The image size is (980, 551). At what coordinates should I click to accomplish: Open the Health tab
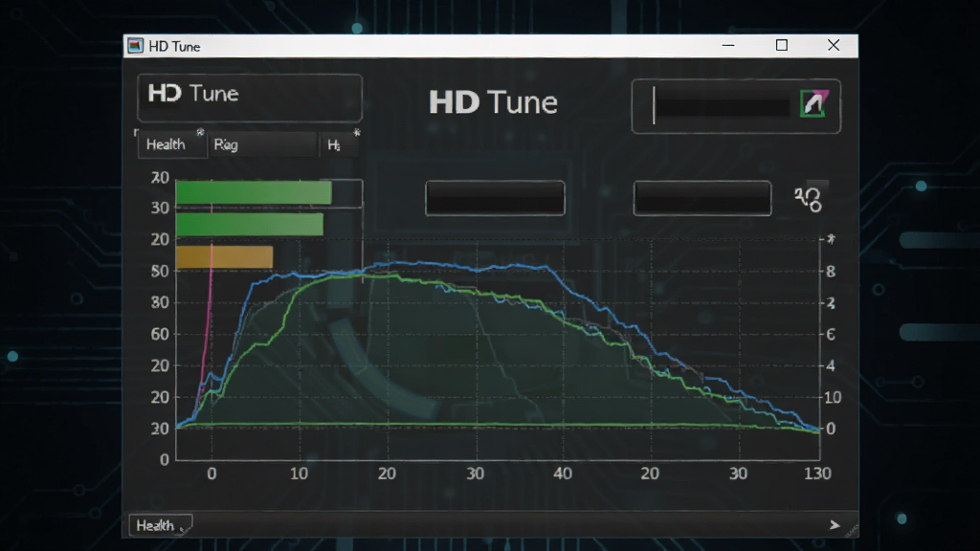click(x=172, y=144)
